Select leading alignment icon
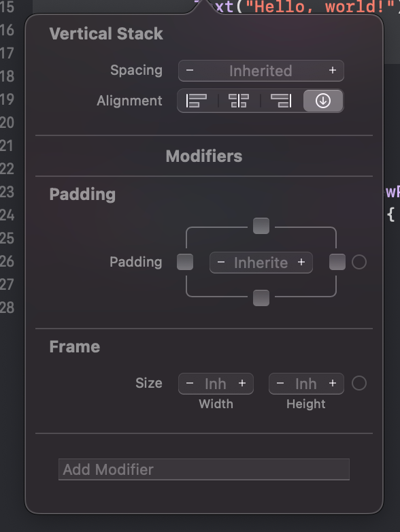Screen dimensions: 400x532 (197, 101)
